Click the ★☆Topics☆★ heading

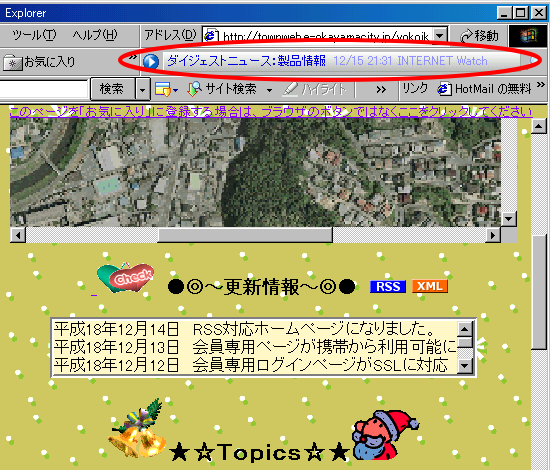260,452
